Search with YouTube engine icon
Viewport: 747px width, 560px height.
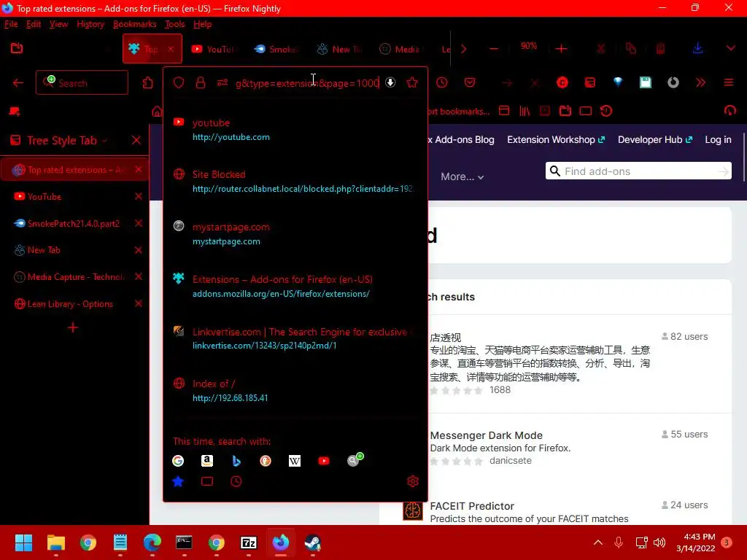click(x=324, y=461)
